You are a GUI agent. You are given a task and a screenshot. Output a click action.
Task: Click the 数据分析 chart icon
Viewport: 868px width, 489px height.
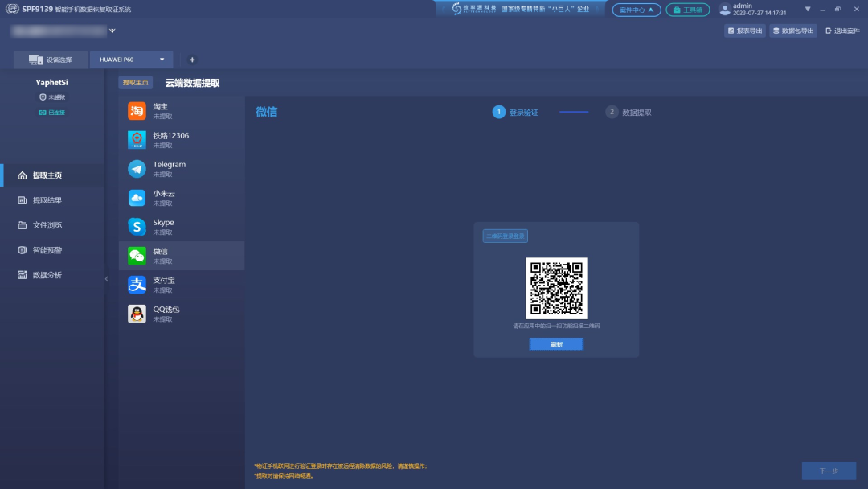coord(23,275)
